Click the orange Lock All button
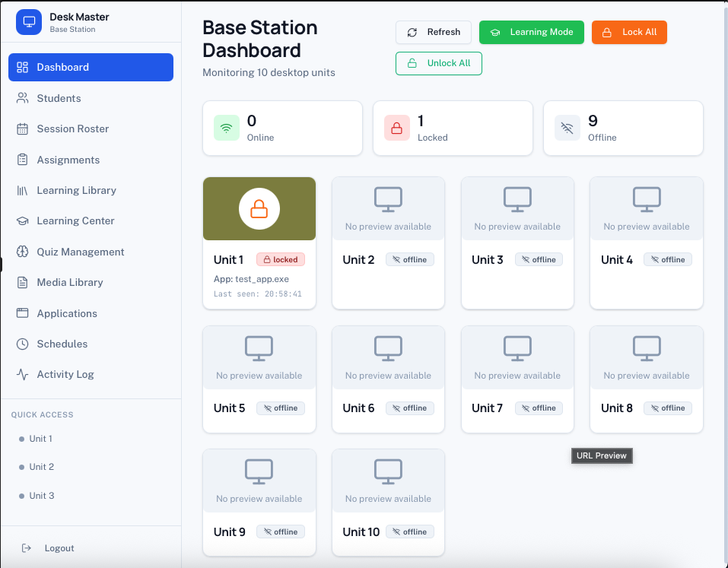The height and width of the screenshot is (568, 728). pyautogui.click(x=629, y=32)
